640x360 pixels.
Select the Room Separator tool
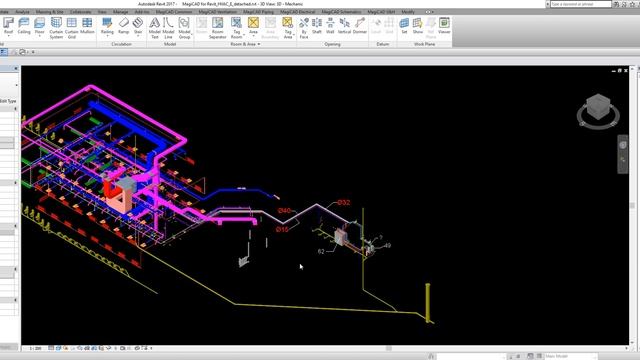218,28
